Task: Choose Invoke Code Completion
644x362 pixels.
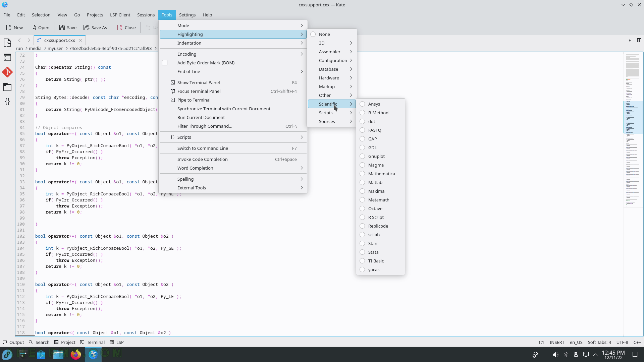Action: pyautogui.click(x=233, y=159)
